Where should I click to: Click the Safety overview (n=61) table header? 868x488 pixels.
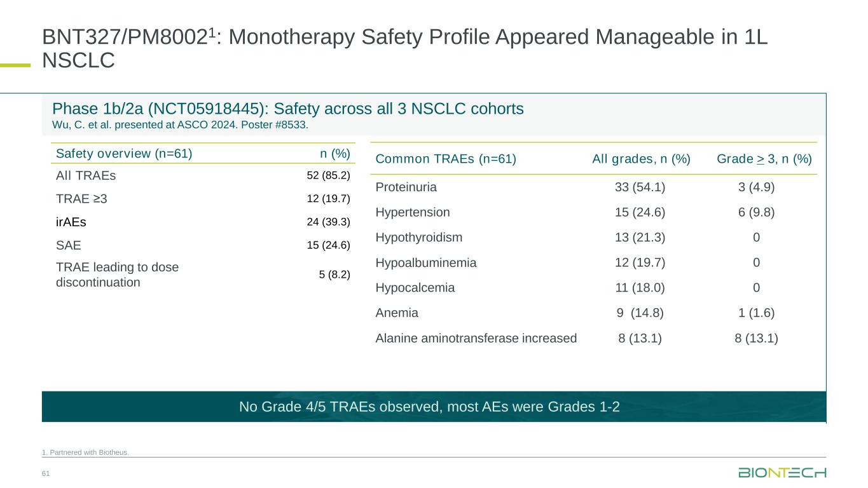pyautogui.click(x=124, y=153)
